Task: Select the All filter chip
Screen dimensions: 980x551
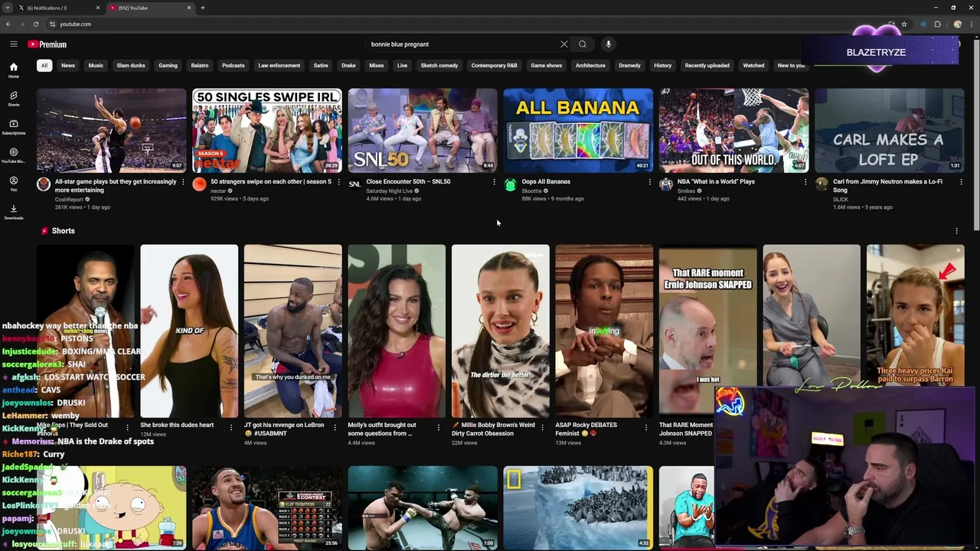Action: [44, 65]
